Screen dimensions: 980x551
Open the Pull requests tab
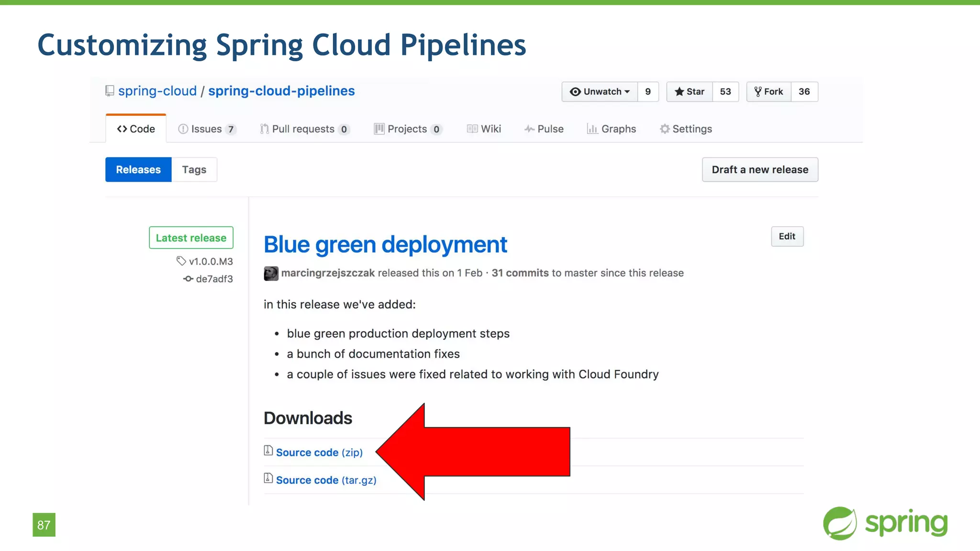305,129
